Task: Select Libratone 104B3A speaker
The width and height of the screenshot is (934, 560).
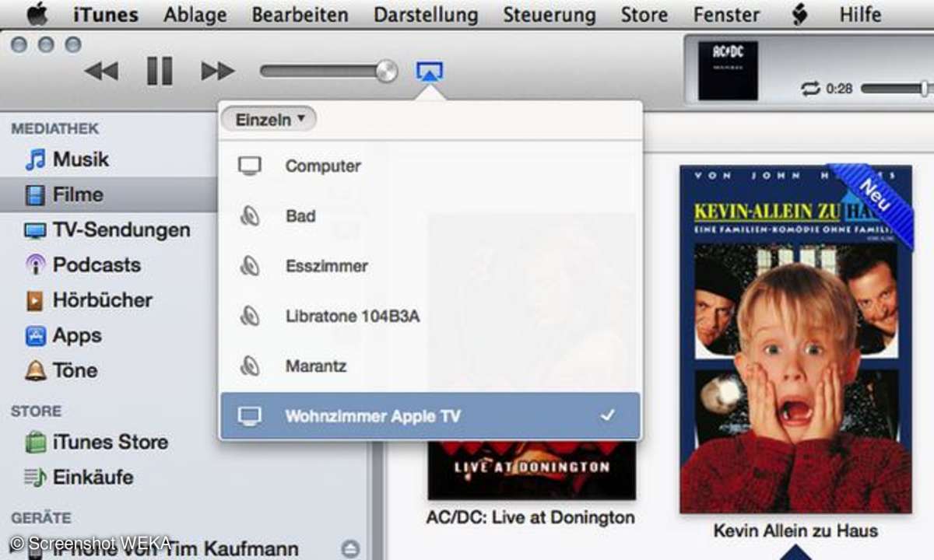Action: coord(430,316)
